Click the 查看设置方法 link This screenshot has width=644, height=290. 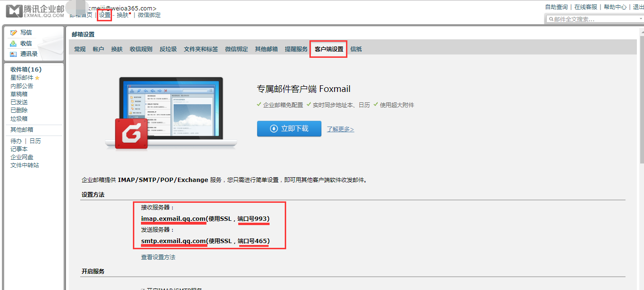158,257
